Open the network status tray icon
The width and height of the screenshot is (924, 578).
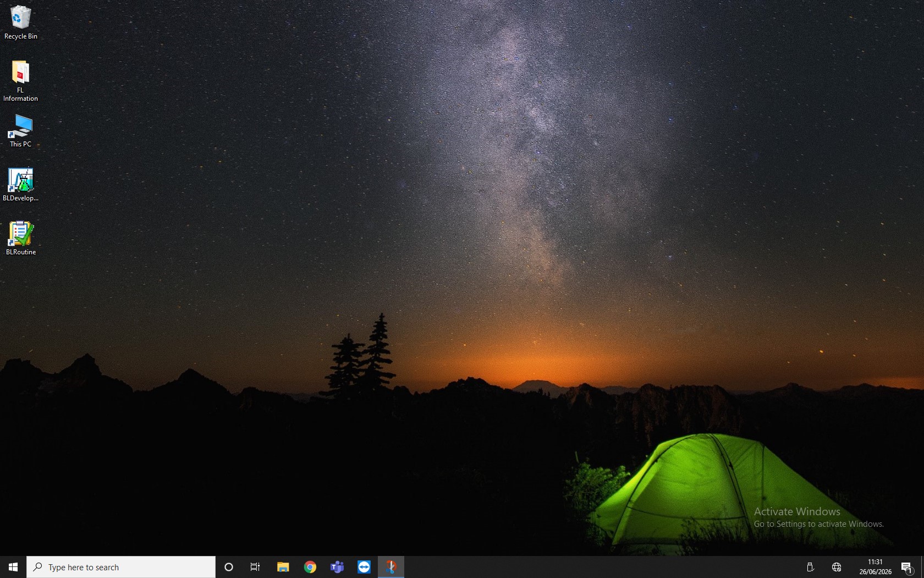(837, 567)
